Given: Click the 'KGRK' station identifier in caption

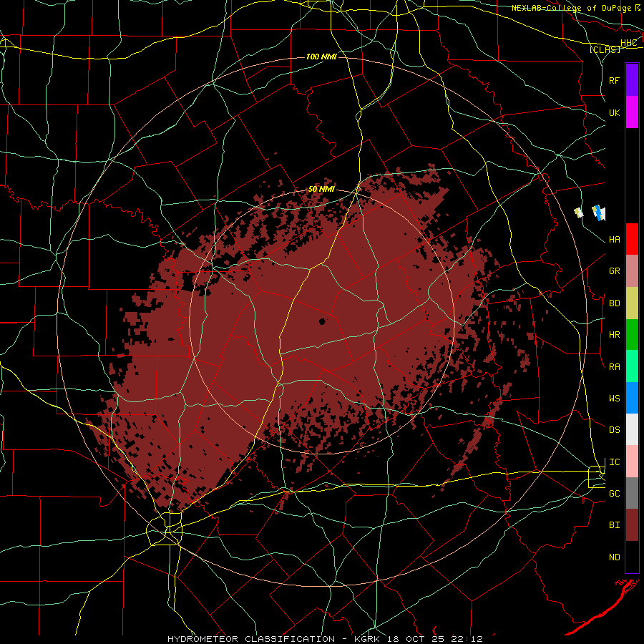Looking at the screenshot, I should tap(366, 639).
